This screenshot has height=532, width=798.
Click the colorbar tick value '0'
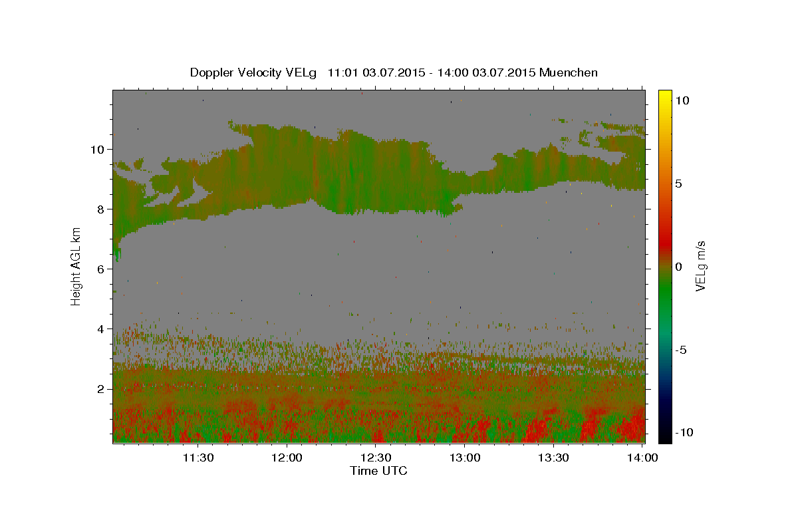click(678, 267)
